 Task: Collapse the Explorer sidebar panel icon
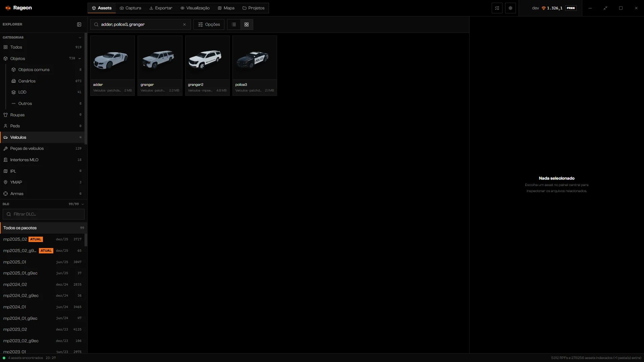pyautogui.click(x=79, y=24)
